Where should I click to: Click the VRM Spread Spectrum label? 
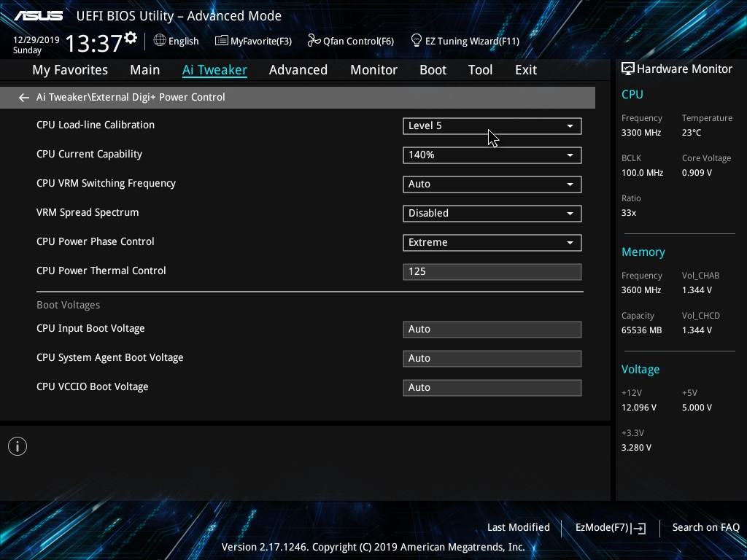pos(88,212)
